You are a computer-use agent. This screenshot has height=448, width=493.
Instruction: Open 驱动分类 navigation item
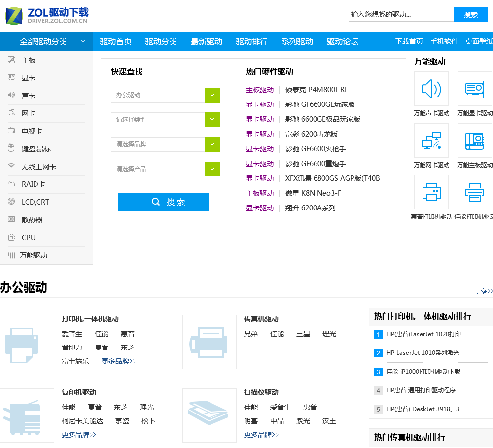[x=161, y=41]
